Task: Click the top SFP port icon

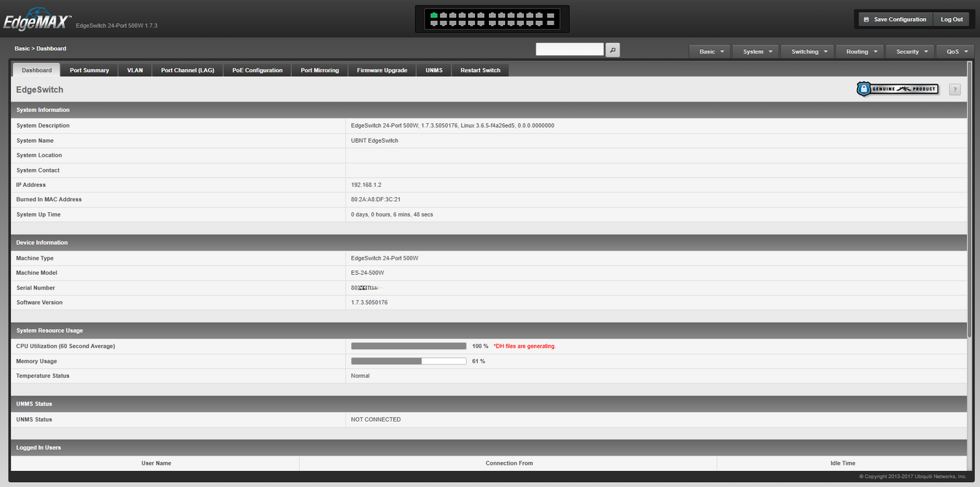Action: [552, 15]
